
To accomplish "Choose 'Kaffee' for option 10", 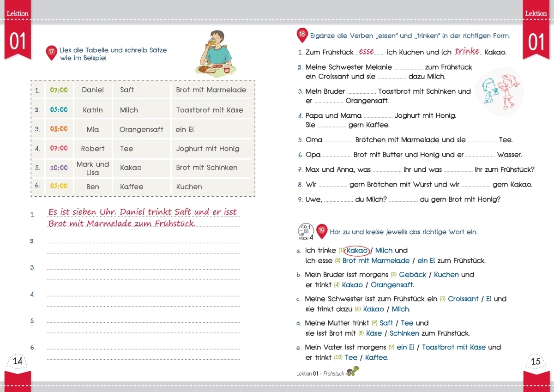I will click(x=377, y=357).
